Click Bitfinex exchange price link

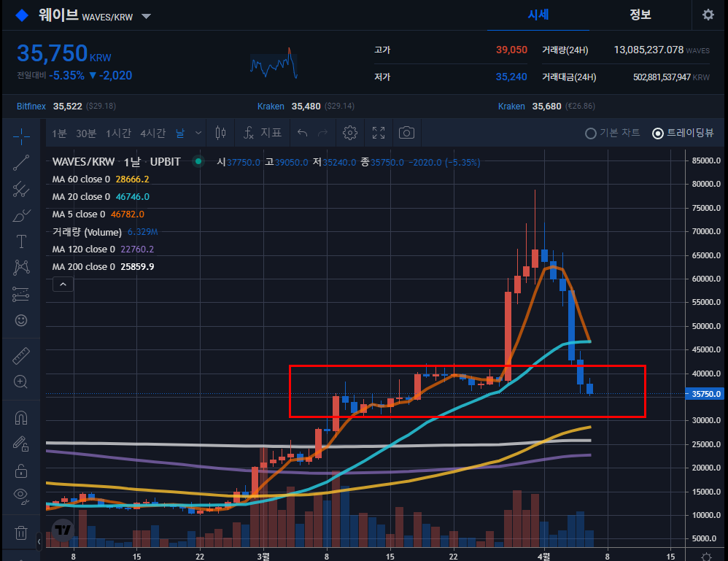[x=66, y=107]
